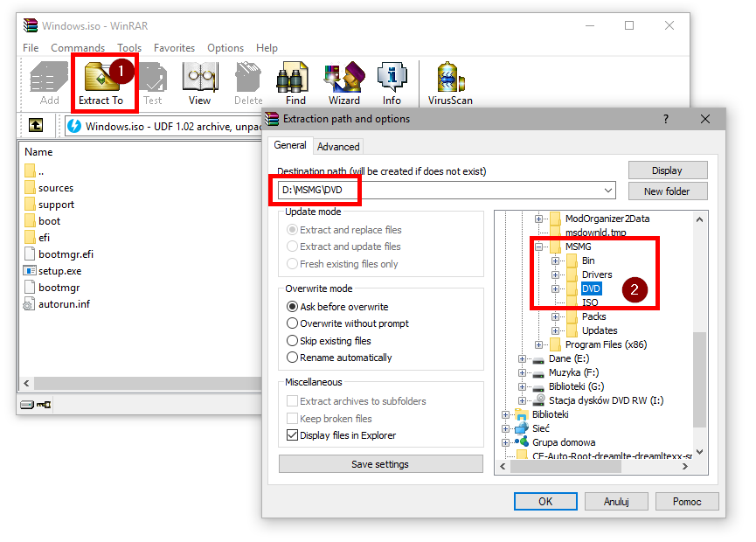Enable Keep broken files checkbox
Viewport: 756px width, 542px height.
coord(329,419)
